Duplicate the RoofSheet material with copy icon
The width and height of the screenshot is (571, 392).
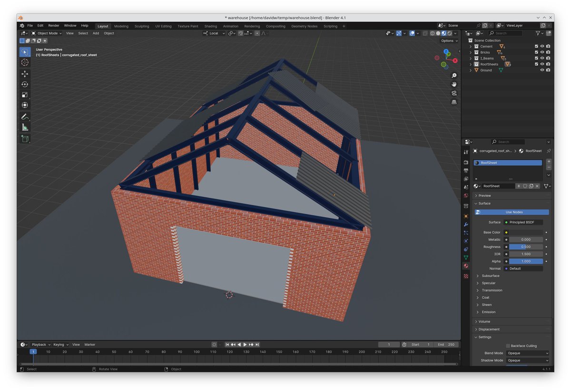point(531,186)
